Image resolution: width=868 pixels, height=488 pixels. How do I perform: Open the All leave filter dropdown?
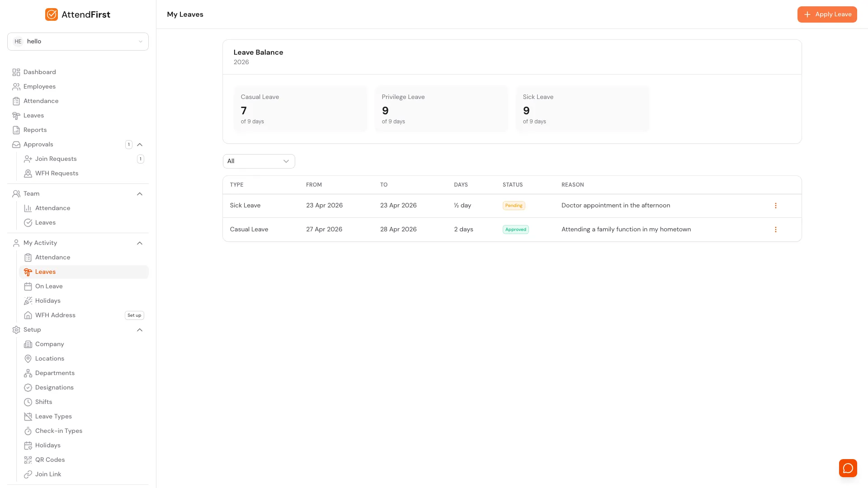(x=259, y=161)
